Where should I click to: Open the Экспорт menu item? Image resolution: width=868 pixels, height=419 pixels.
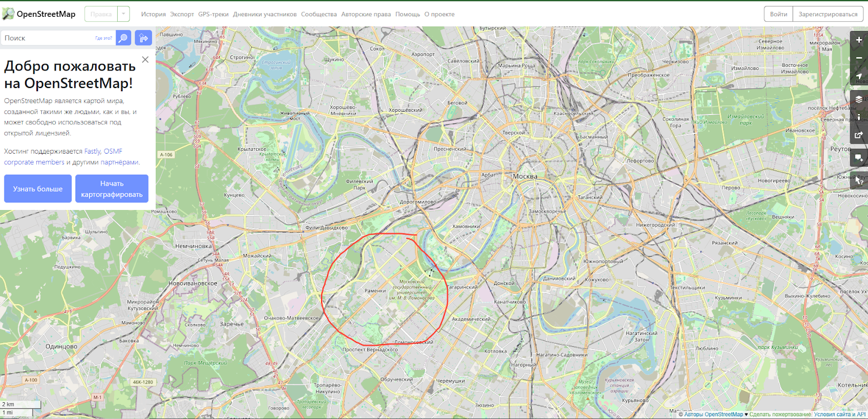coord(182,14)
